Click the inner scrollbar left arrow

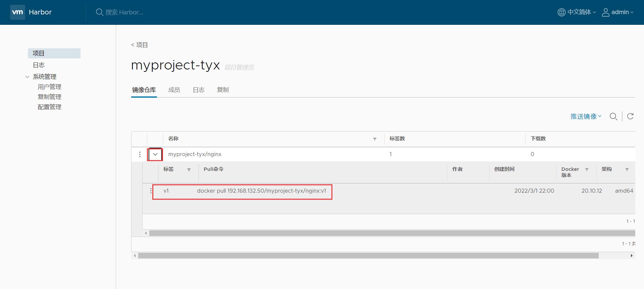tap(146, 233)
